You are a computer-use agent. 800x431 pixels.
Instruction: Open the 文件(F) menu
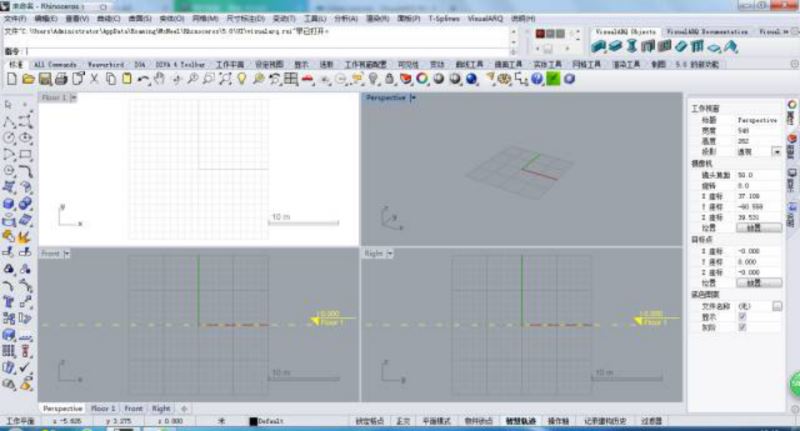pyautogui.click(x=15, y=18)
